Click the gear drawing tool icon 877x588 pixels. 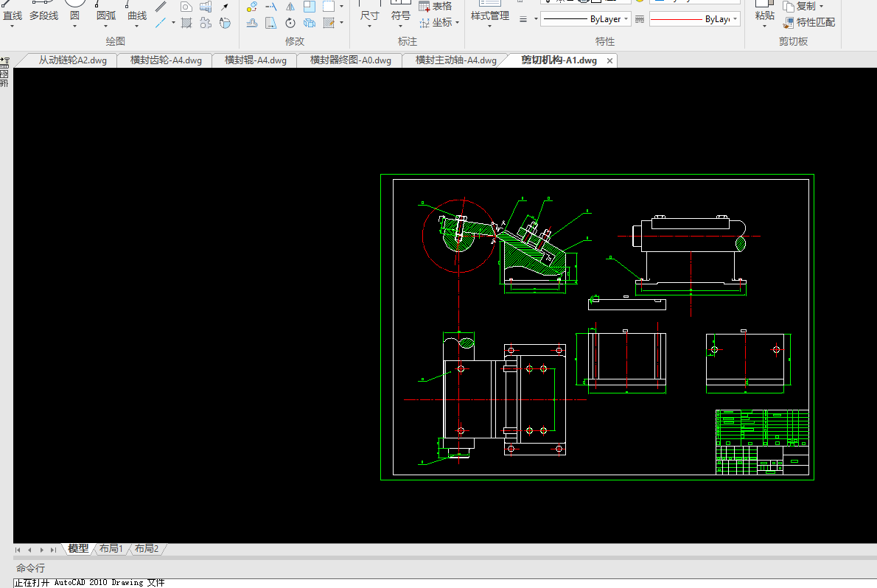coord(206,22)
